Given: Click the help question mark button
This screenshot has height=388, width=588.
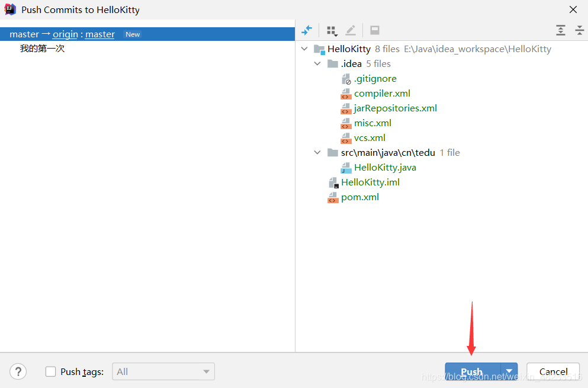Looking at the screenshot, I should coord(18,372).
